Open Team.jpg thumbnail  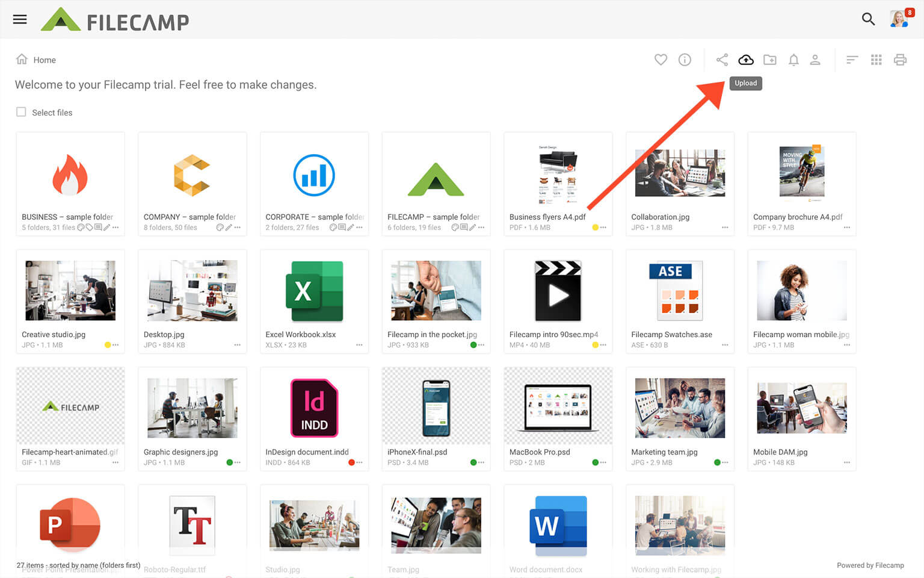pos(436,525)
